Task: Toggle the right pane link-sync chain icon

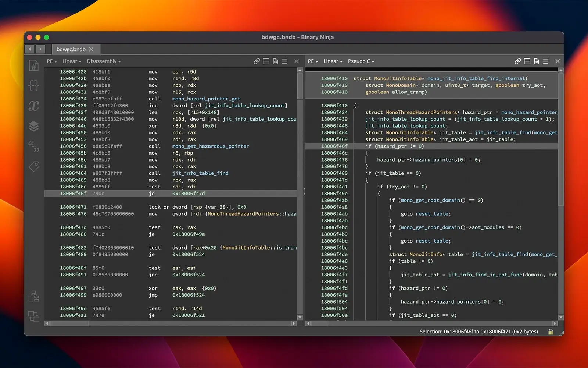Action: click(517, 61)
